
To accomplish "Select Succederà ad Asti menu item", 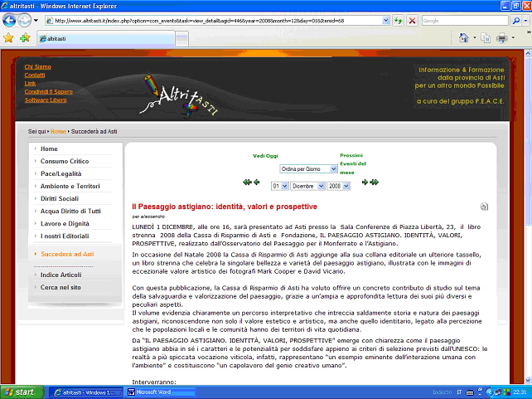I will tap(67, 254).
